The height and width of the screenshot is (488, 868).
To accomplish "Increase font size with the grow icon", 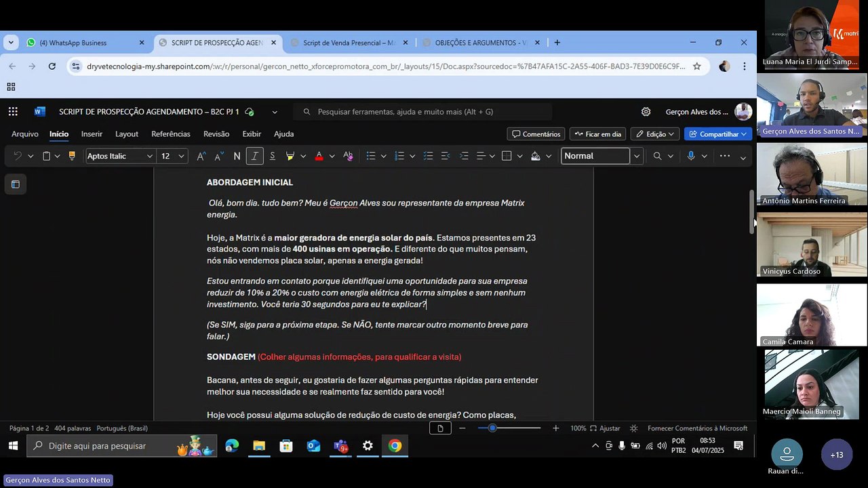I will coord(201,156).
